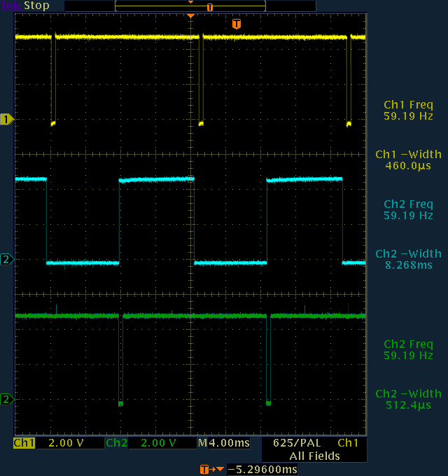The width and height of the screenshot is (448, 476).
Task: Click the green channel 2 reference marker
Action: tap(7, 399)
